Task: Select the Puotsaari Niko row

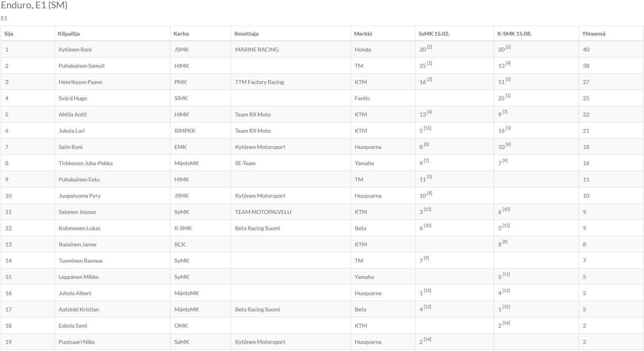Action: point(322,341)
